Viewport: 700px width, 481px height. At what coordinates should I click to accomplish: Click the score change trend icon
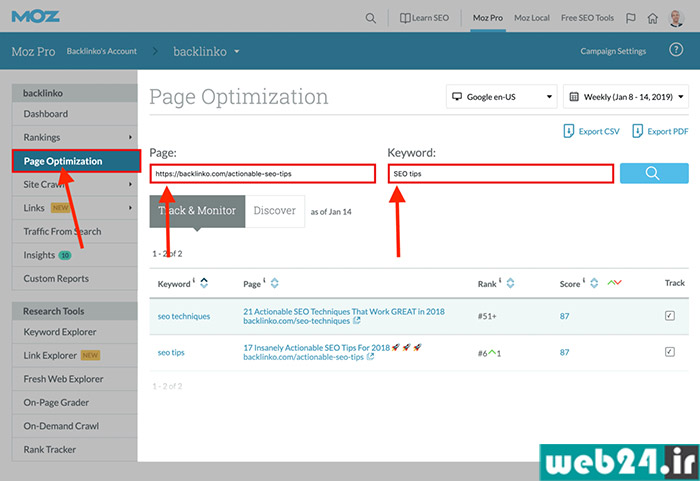pyautogui.click(x=614, y=283)
